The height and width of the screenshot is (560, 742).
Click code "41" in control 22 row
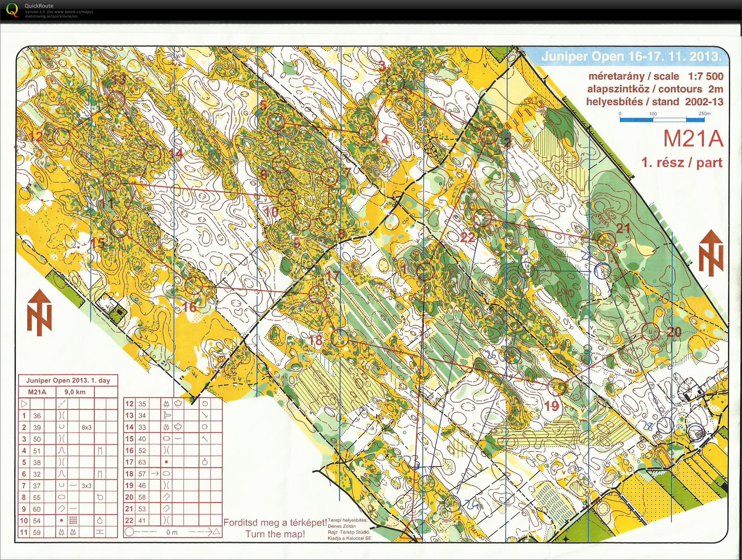click(x=142, y=520)
